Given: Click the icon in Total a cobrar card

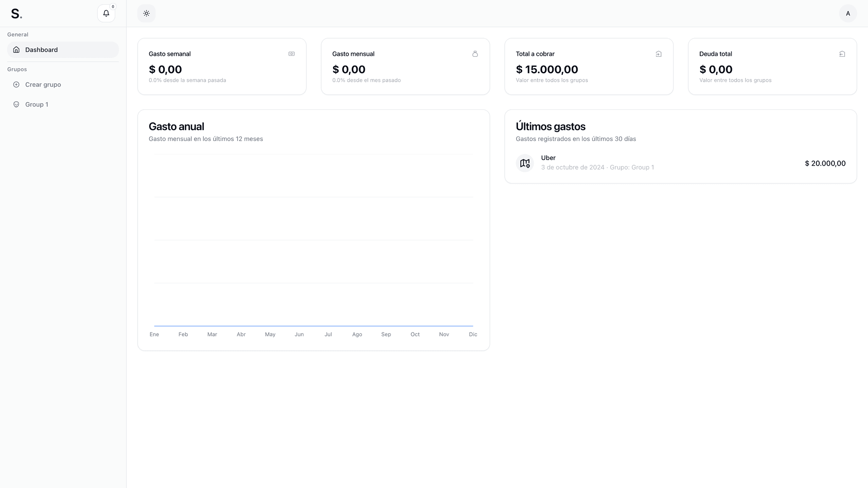Looking at the screenshot, I should pyautogui.click(x=659, y=54).
